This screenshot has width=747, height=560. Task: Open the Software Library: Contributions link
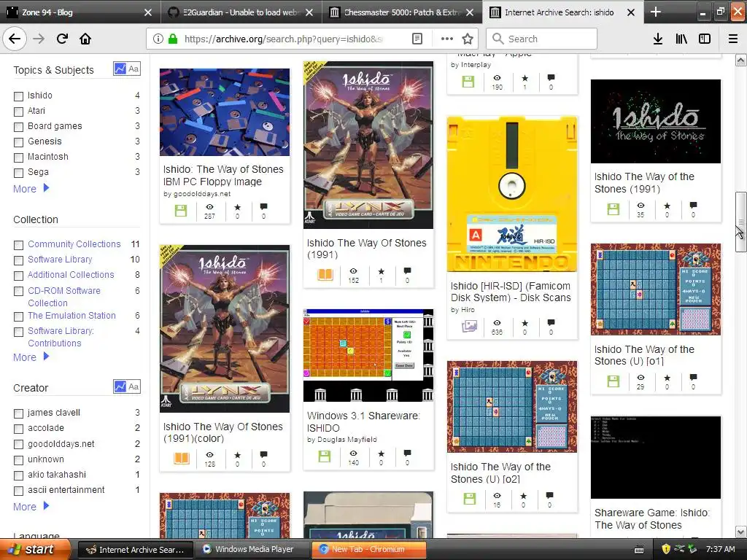pyautogui.click(x=61, y=337)
